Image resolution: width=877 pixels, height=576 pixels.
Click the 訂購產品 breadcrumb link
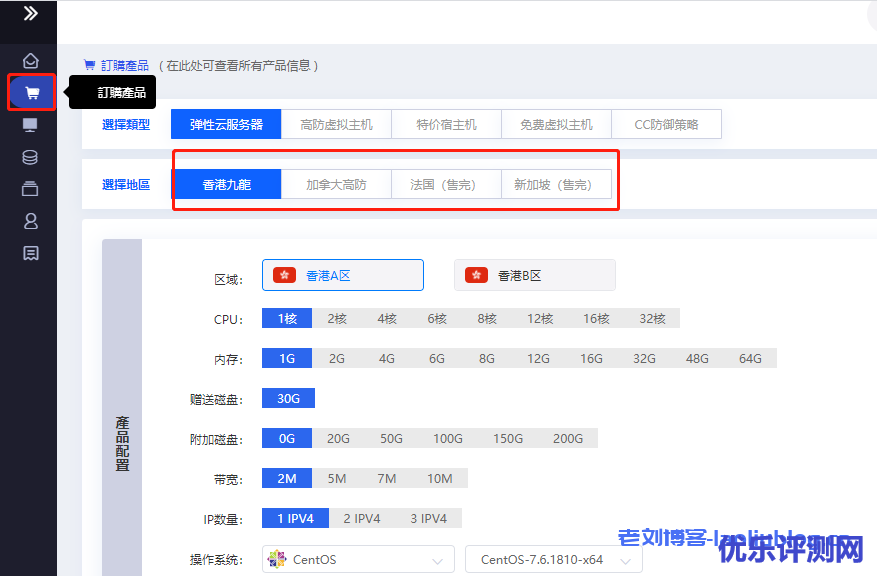[x=124, y=66]
